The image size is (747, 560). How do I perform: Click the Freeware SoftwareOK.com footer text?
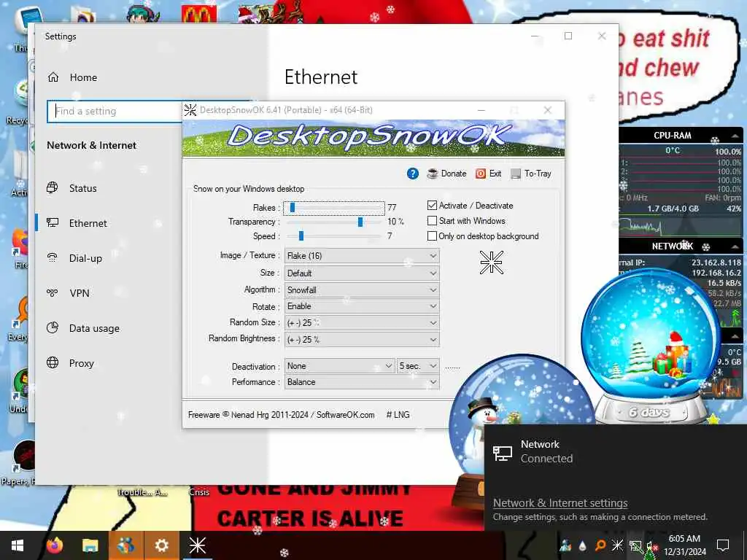point(281,415)
